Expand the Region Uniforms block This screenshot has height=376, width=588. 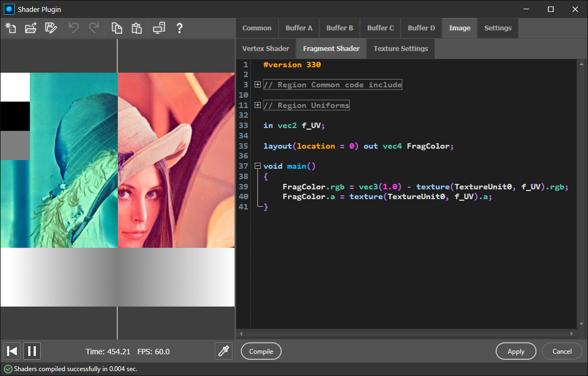click(x=258, y=105)
